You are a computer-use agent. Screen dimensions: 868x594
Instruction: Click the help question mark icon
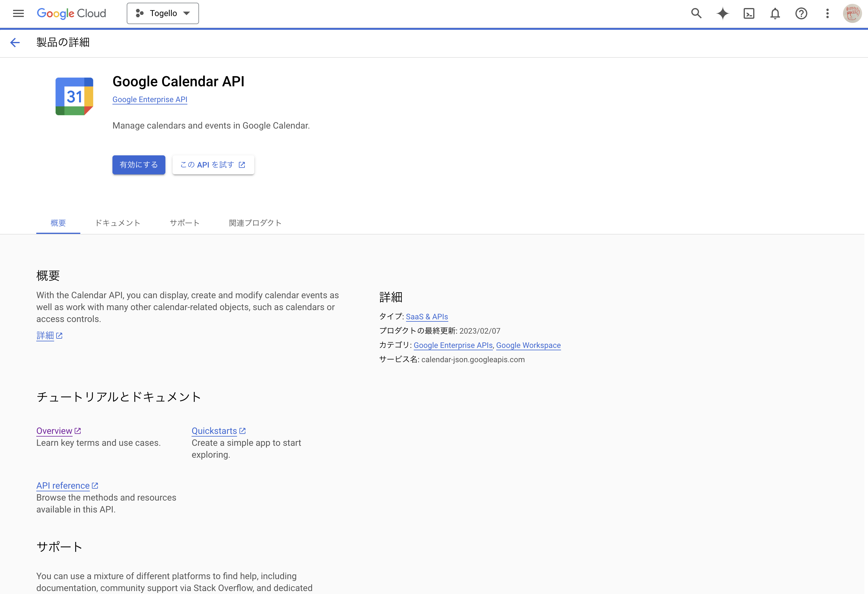coord(801,13)
